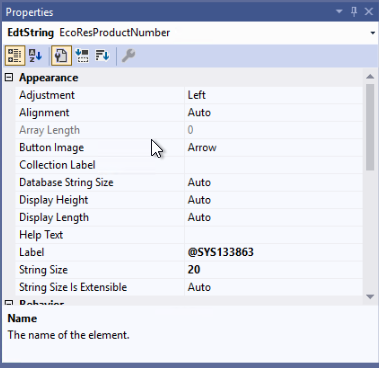Click the empty Collection Label value field
This screenshot has width=379, height=368.
tap(273, 165)
